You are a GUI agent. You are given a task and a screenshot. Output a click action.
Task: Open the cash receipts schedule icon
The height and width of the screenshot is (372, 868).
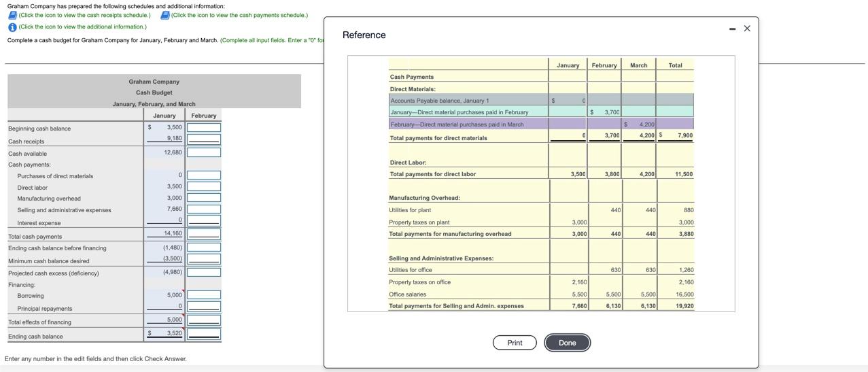pyautogui.click(x=12, y=15)
